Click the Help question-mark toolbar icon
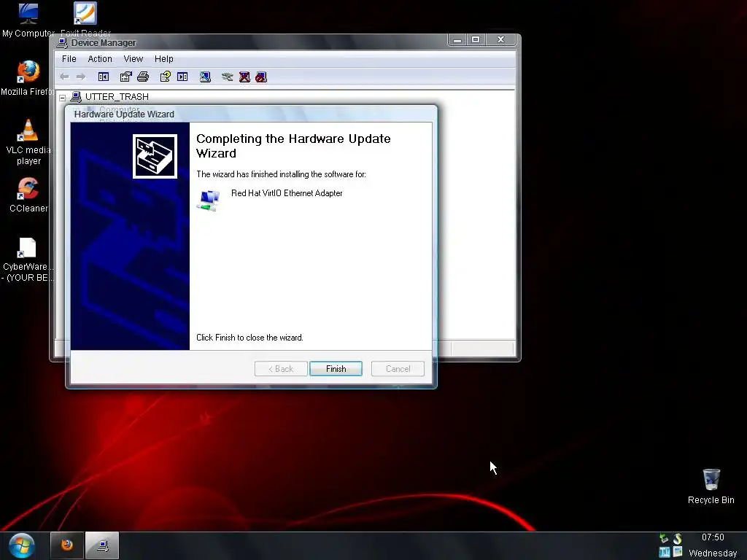The width and height of the screenshot is (747, 560). 166,77
